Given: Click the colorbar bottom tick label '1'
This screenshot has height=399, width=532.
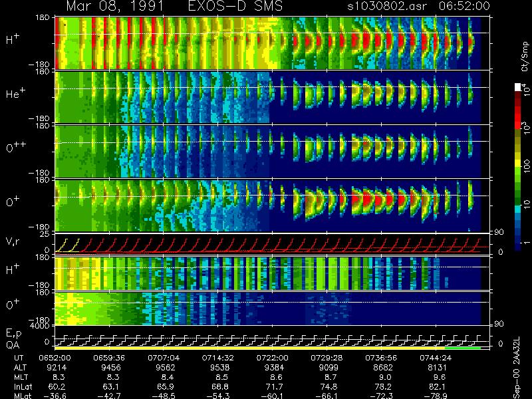Looking at the screenshot, I should (x=527, y=243).
